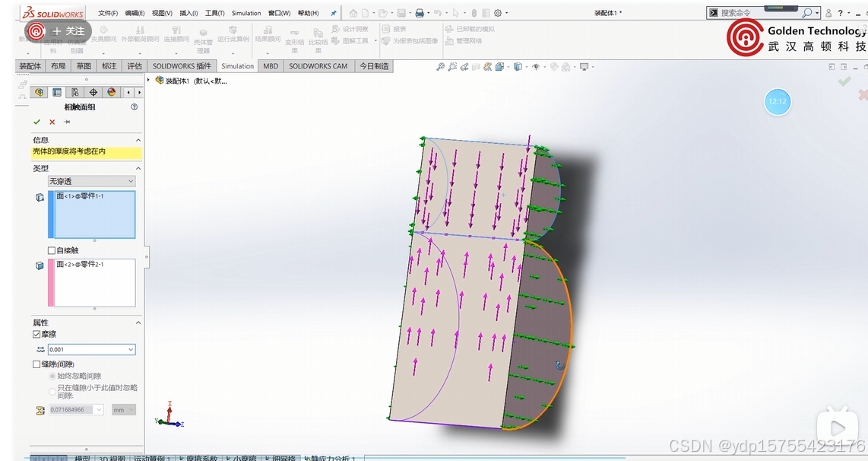
Task: Open the help menu dropdown arrow
Action: pyautogui.click(x=849, y=13)
